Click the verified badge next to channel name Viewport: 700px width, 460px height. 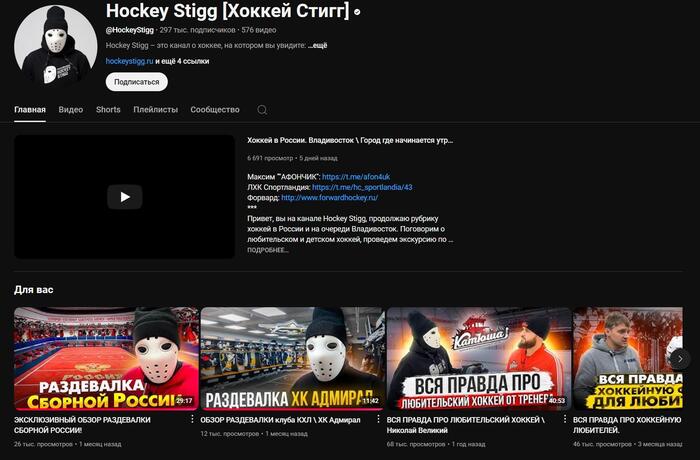click(x=357, y=13)
